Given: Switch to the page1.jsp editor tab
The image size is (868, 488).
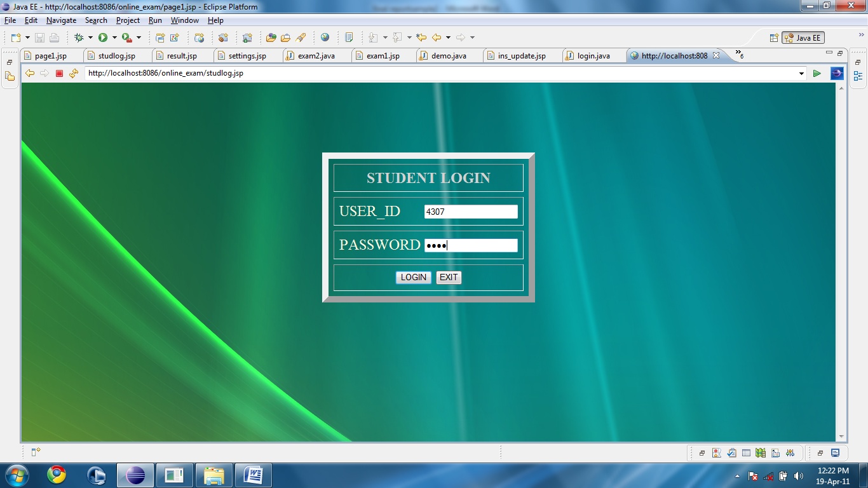Looking at the screenshot, I should click(50, 56).
